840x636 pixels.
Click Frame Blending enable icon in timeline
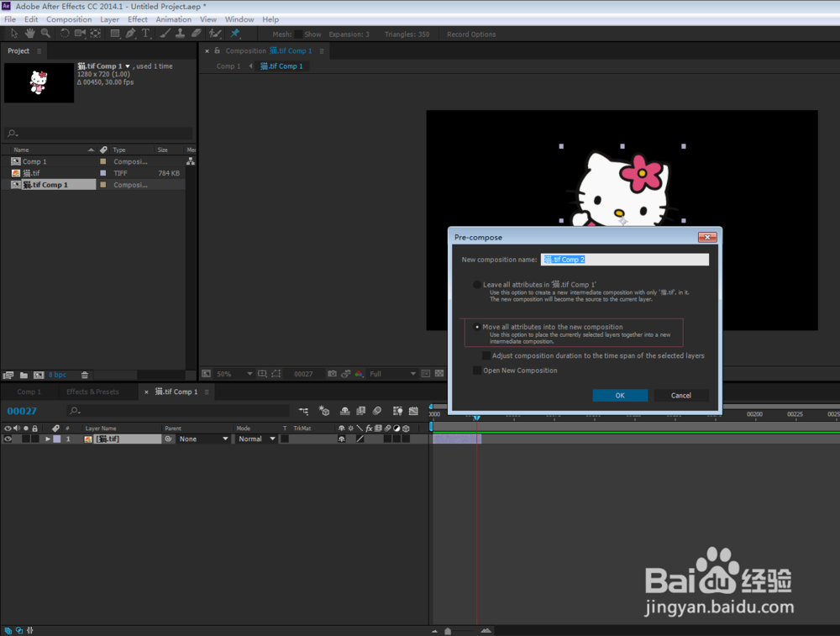point(361,411)
